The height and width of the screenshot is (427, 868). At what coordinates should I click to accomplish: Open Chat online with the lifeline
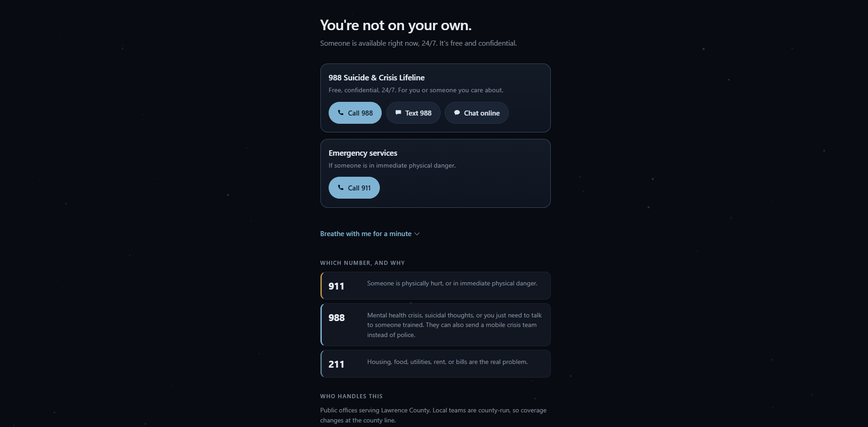pyautogui.click(x=476, y=113)
